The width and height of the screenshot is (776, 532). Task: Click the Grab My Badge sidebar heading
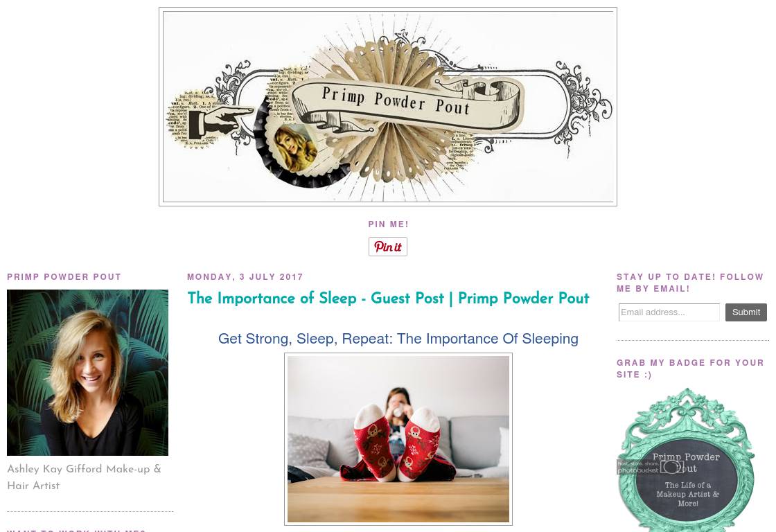pos(690,369)
